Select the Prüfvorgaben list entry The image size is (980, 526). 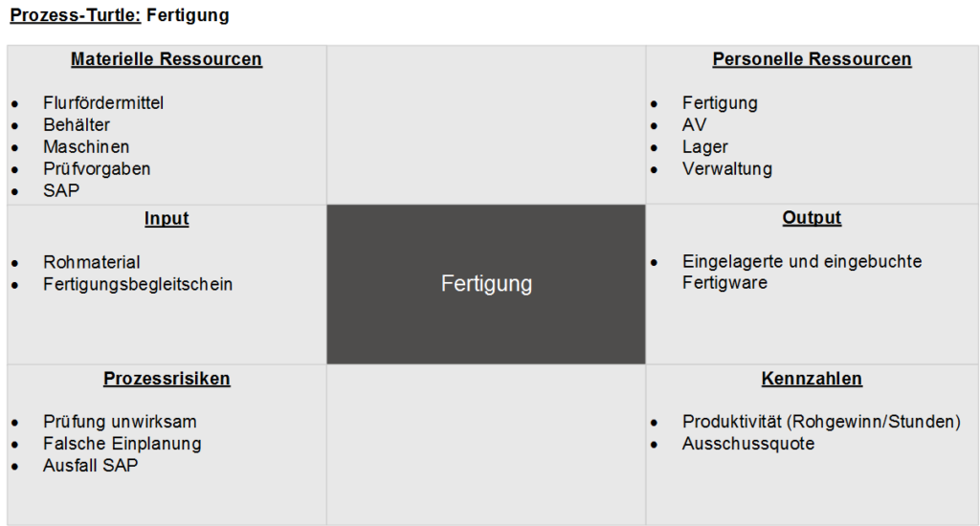pos(97,168)
